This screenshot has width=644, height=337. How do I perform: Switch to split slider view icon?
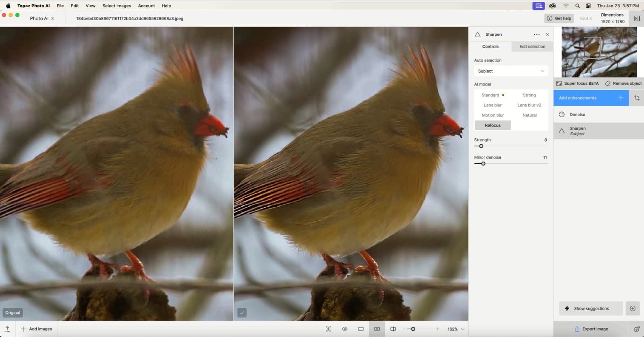[393, 329]
